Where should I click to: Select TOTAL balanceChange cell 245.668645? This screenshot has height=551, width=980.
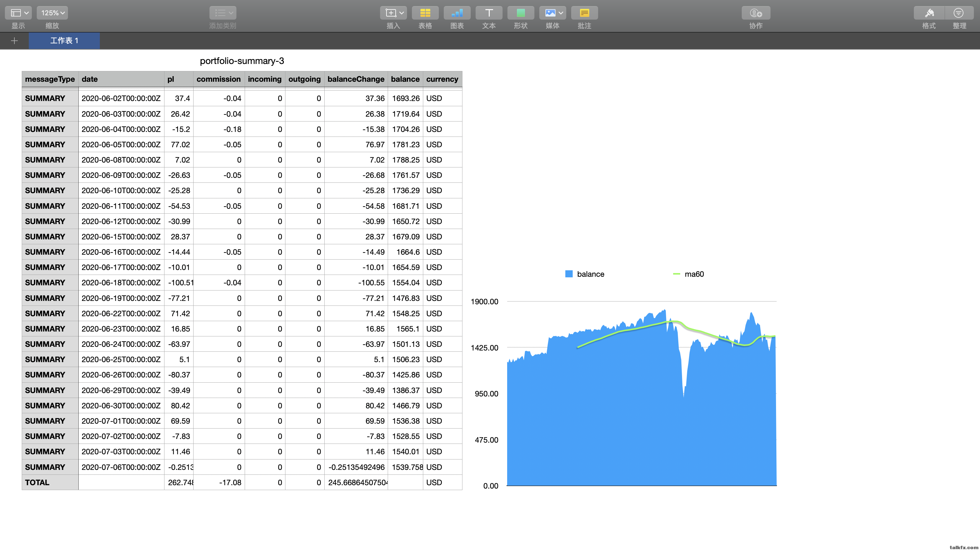356,482
